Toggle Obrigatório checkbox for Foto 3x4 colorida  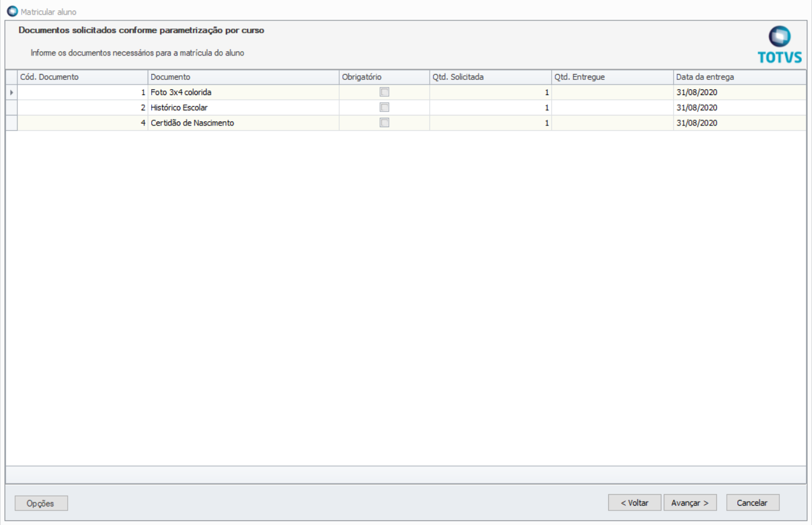[384, 92]
